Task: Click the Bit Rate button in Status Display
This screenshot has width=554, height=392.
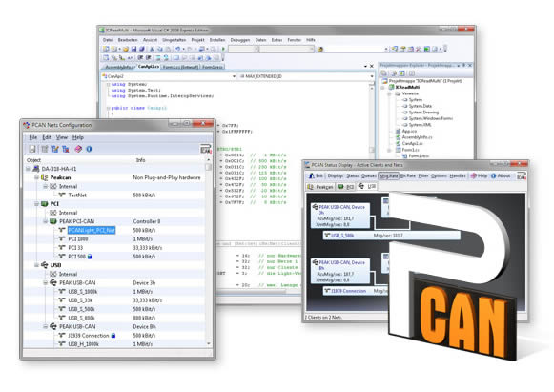Action: [408, 176]
